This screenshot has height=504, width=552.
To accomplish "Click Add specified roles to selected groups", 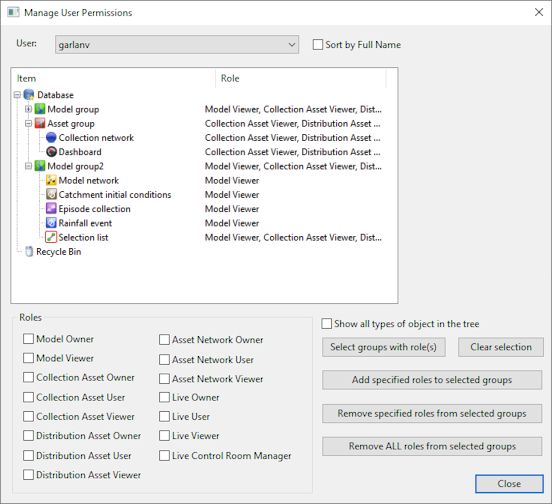I will [x=432, y=380].
